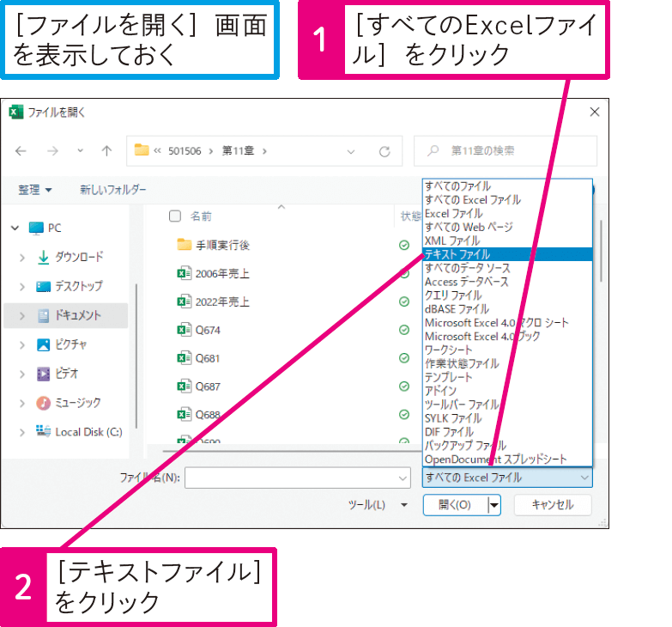
Task: Select Excel ファイル in the type list
Action: tap(507, 213)
